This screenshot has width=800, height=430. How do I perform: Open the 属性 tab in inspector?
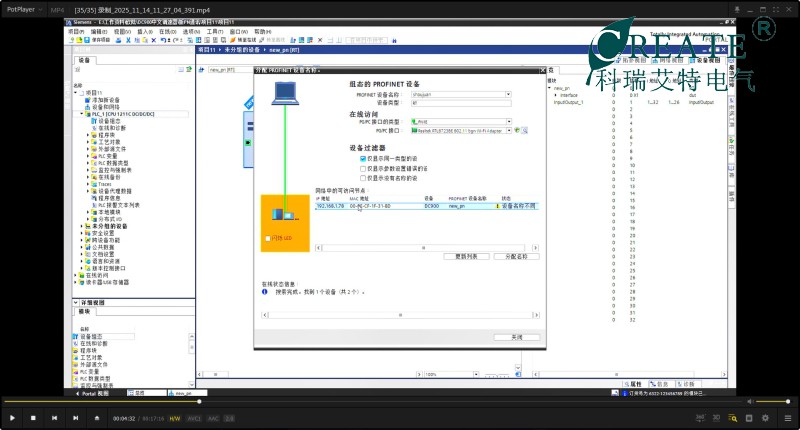tap(633, 384)
